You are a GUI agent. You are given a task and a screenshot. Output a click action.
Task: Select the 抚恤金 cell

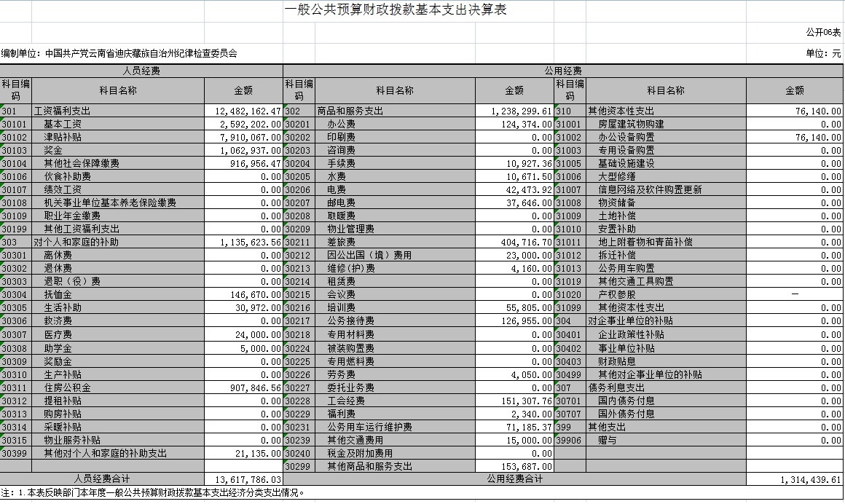point(118,295)
